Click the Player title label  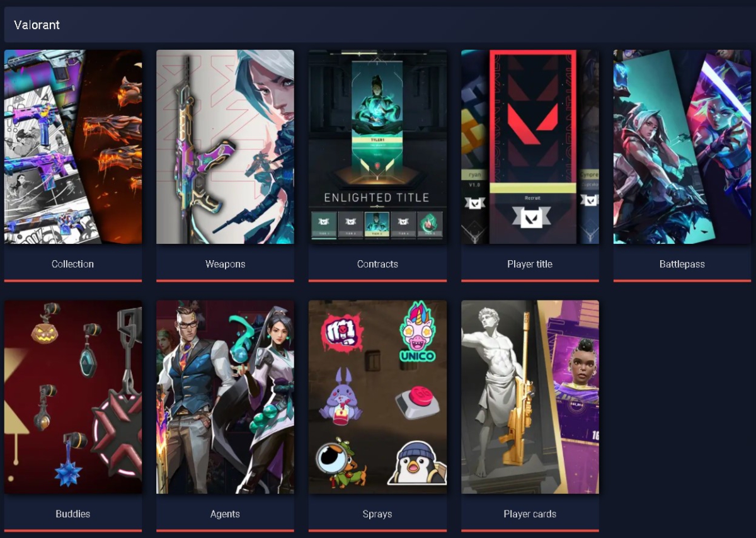530,264
